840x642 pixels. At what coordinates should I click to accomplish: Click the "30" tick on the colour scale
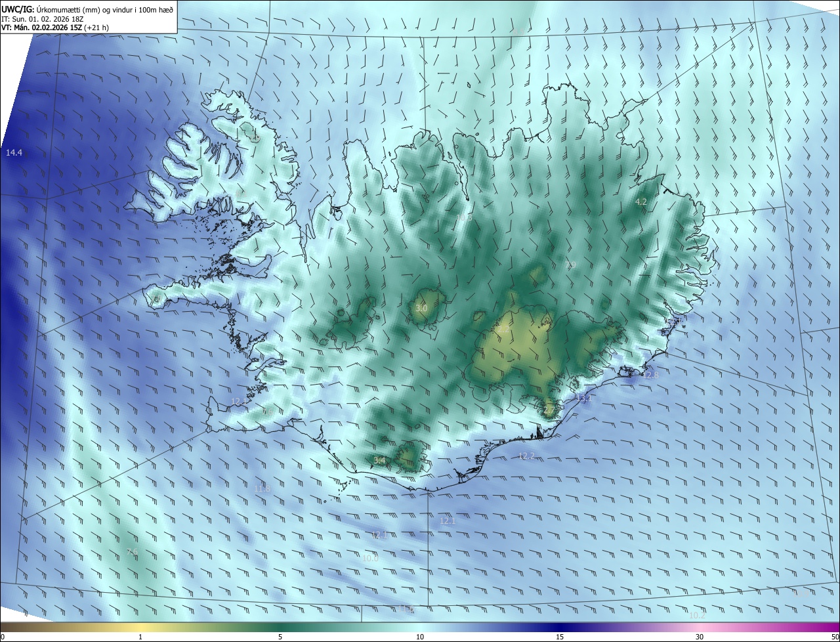tap(700, 637)
